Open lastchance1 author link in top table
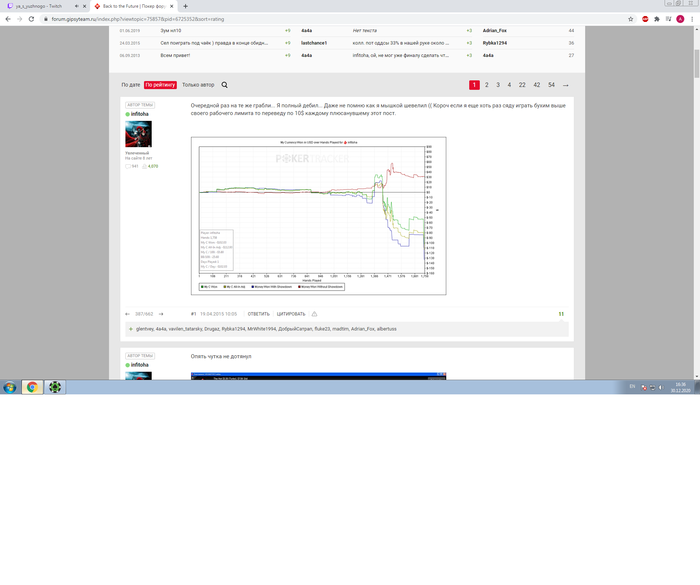 314,43
